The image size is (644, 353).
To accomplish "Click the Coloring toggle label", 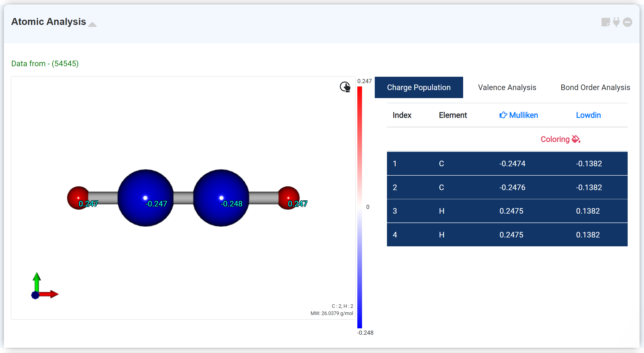I will pos(555,139).
